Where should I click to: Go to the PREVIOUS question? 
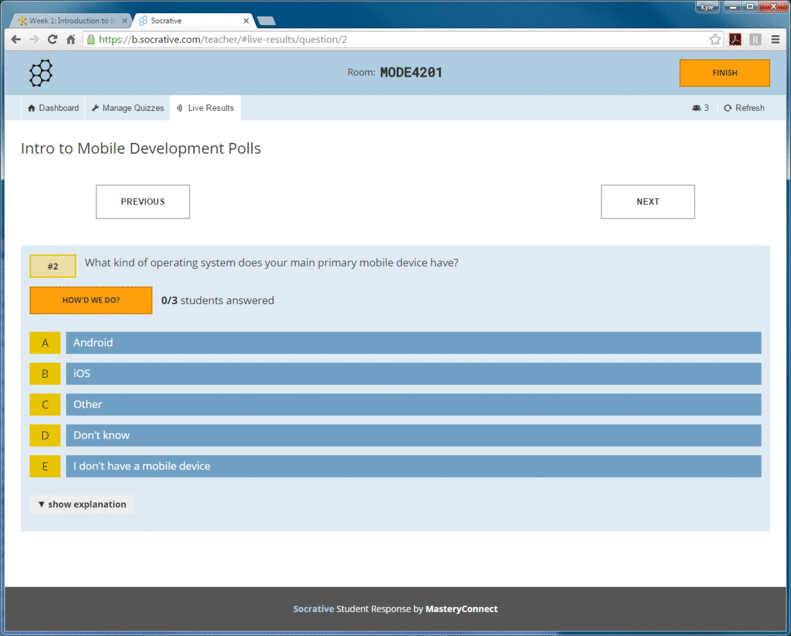[x=143, y=202]
